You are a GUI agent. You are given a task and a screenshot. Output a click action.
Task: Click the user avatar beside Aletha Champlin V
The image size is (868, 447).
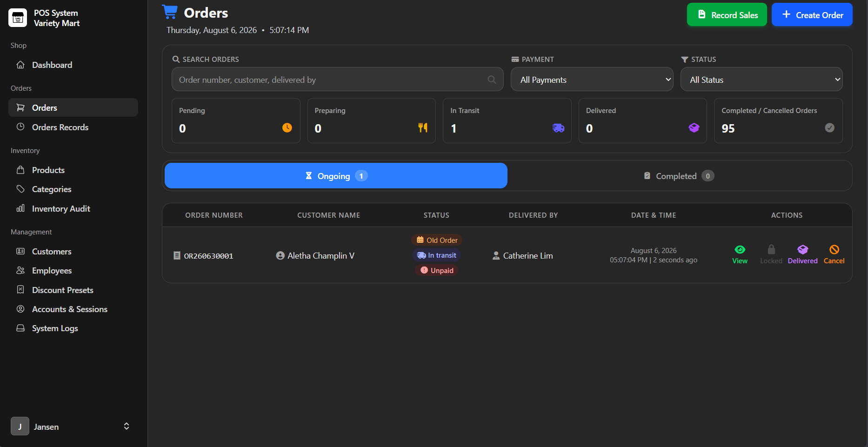pyautogui.click(x=280, y=255)
